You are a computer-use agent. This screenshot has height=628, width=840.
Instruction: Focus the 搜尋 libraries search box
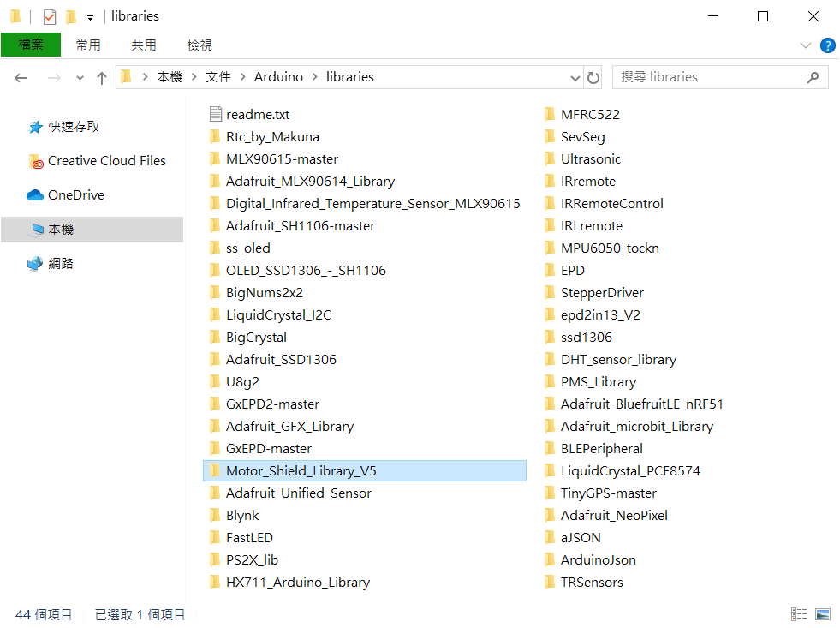pyautogui.click(x=720, y=77)
